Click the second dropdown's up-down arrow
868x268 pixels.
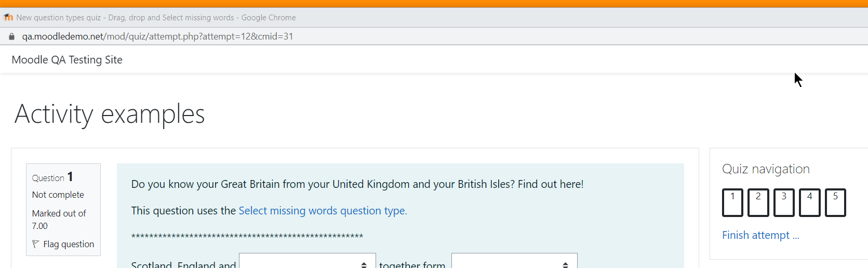point(565,265)
